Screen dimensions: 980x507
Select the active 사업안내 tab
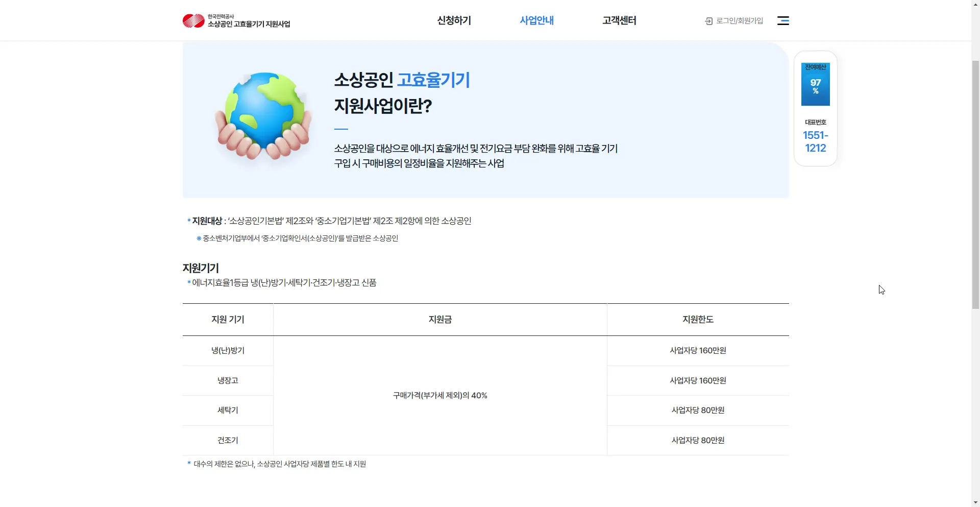click(x=536, y=21)
